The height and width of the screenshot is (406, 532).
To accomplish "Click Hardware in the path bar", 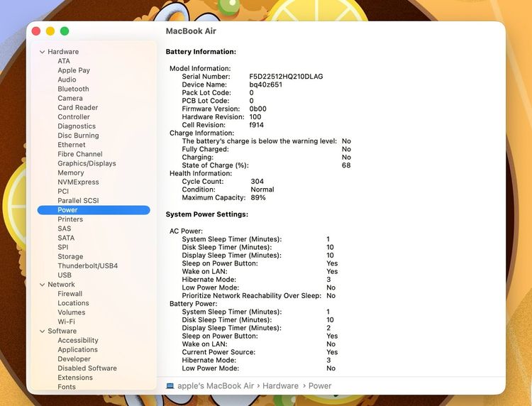I will [x=280, y=386].
